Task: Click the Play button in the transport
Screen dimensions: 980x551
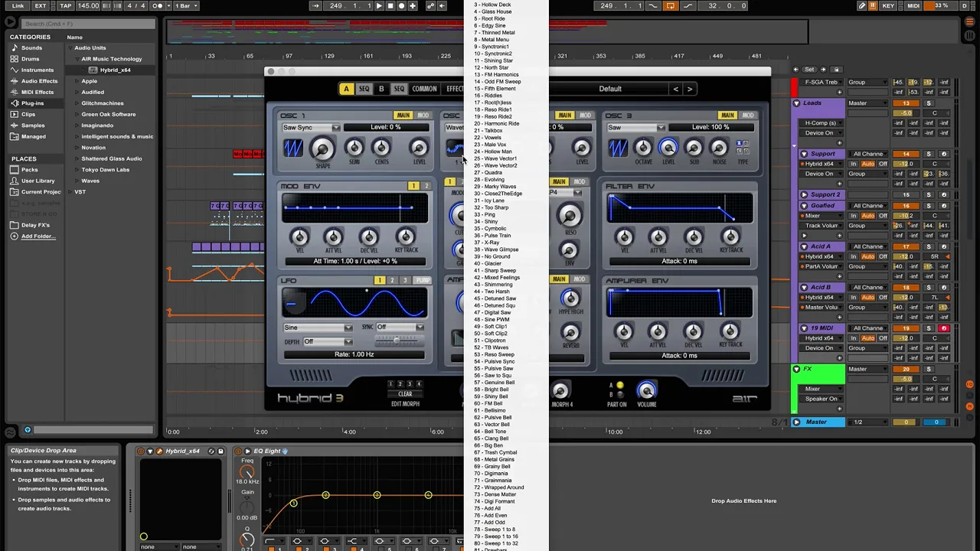Action: 379,5
